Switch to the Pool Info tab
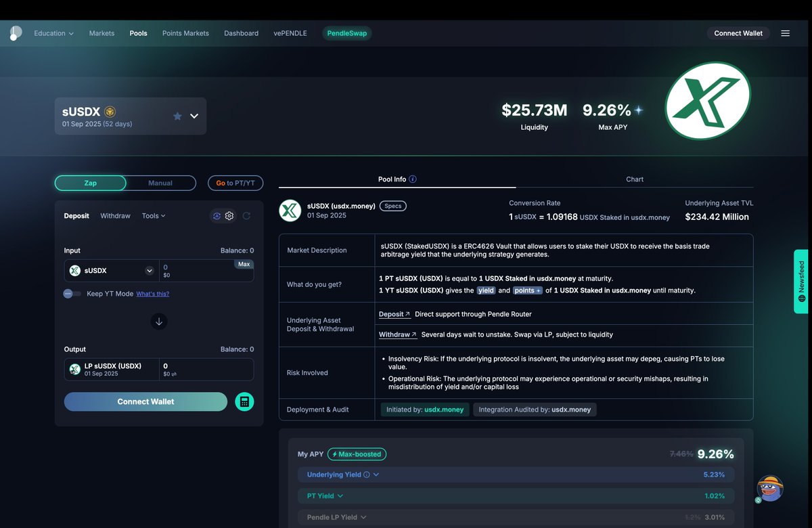The image size is (812, 528). click(x=397, y=179)
